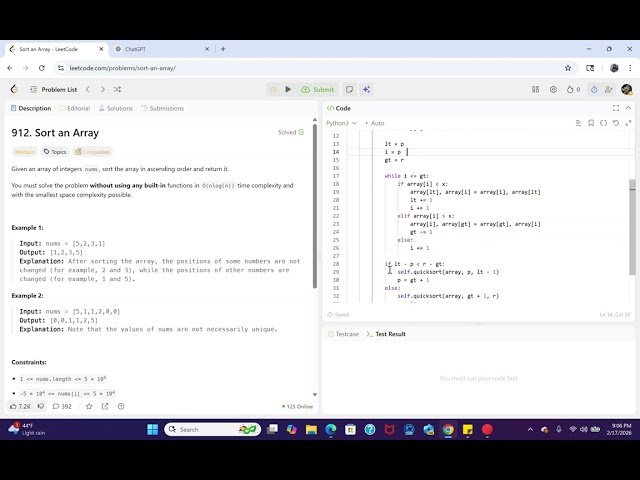Open the Python3 language dropdown
This screenshot has width=640, height=480.
[341, 123]
